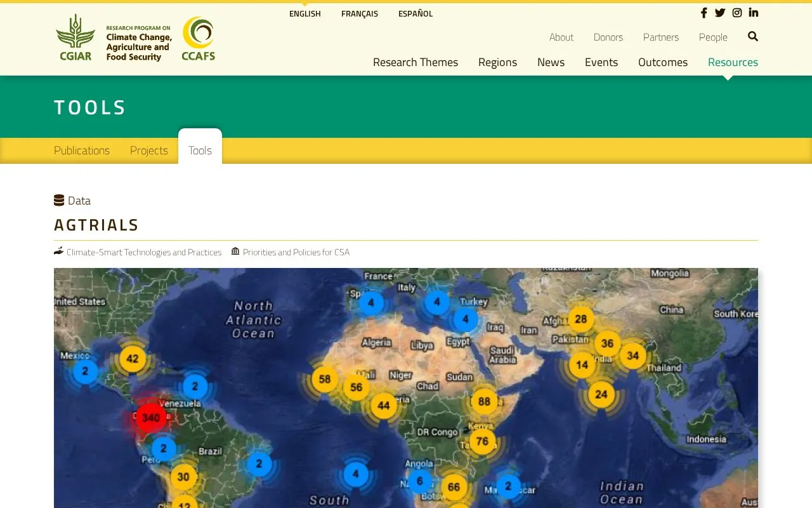This screenshot has width=812, height=508.
Task: Open the Resources menu item
Action: click(733, 62)
